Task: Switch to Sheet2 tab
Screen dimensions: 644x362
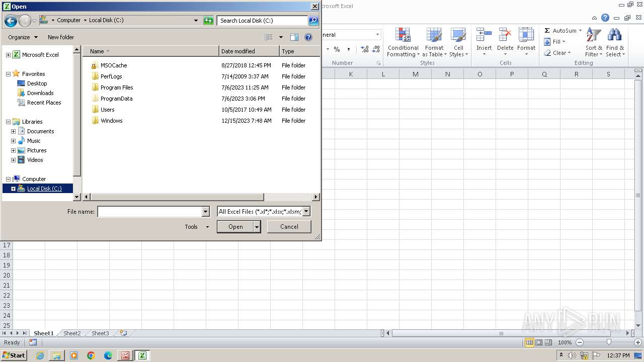Action: [x=72, y=333]
